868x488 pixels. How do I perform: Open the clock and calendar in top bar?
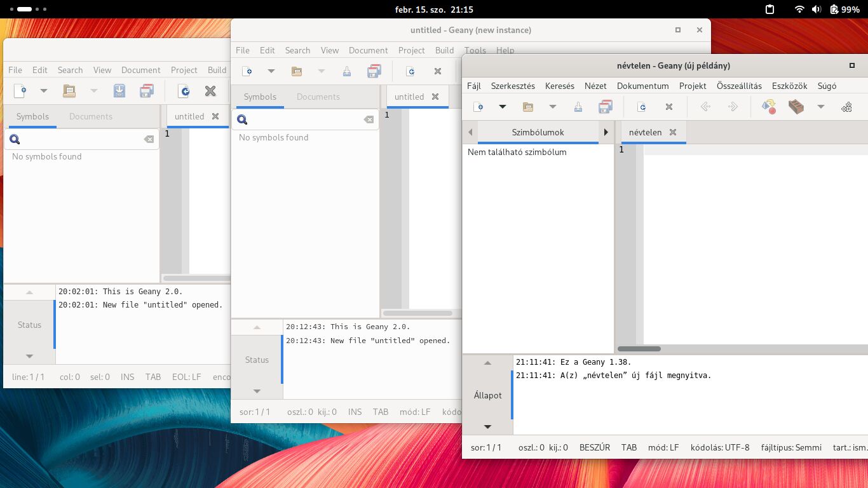point(434,10)
